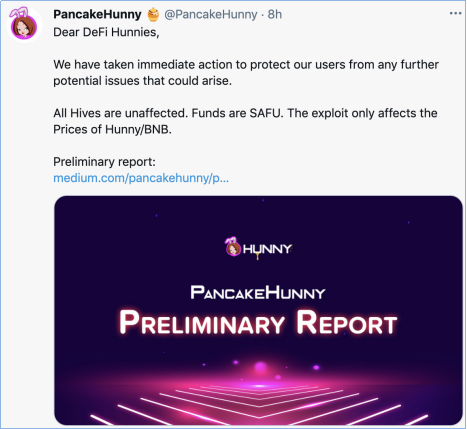
Task: Click the "Prices of Hunny/BNB." line
Action: [x=112, y=129]
